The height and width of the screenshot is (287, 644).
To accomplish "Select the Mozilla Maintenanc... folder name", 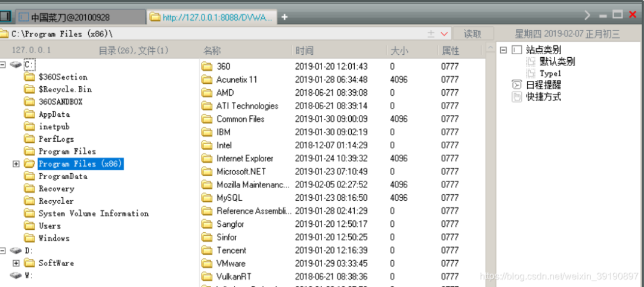I will pyautogui.click(x=253, y=185).
